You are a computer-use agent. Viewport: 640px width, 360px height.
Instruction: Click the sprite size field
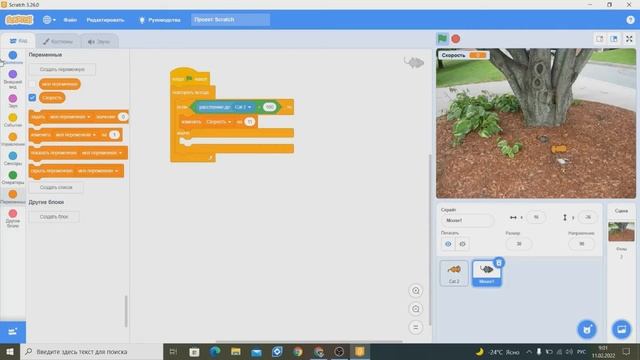[x=519, y=244]
